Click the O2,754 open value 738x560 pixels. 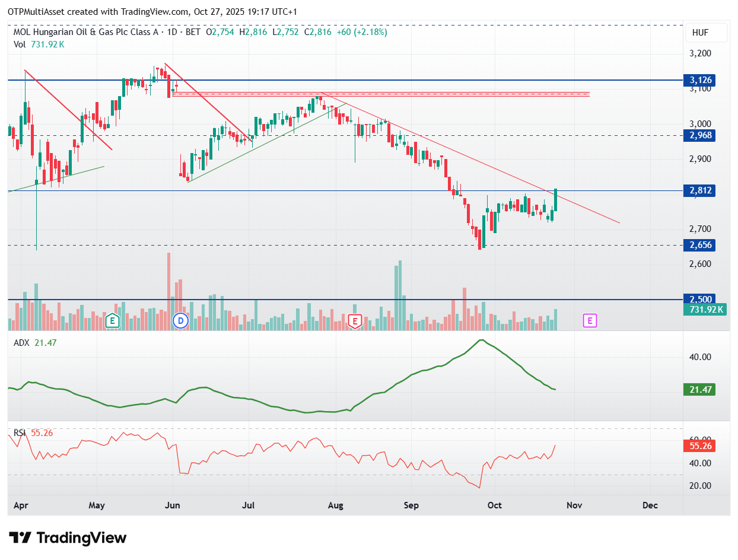[x=220, y=32]
